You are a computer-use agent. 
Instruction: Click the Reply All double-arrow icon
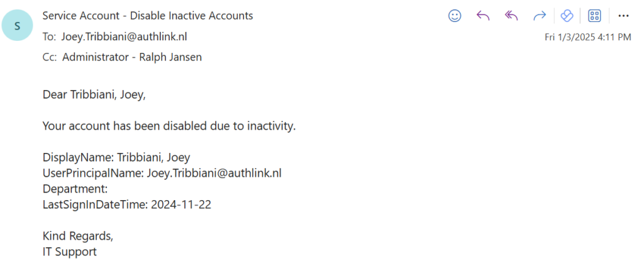tap(511, 16)
